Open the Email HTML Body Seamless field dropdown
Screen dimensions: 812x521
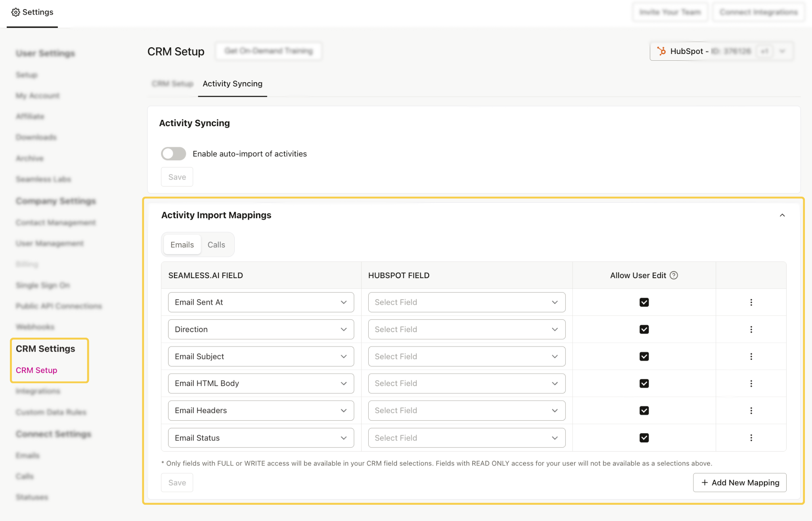pyautogui.click(x=261, y=383)
